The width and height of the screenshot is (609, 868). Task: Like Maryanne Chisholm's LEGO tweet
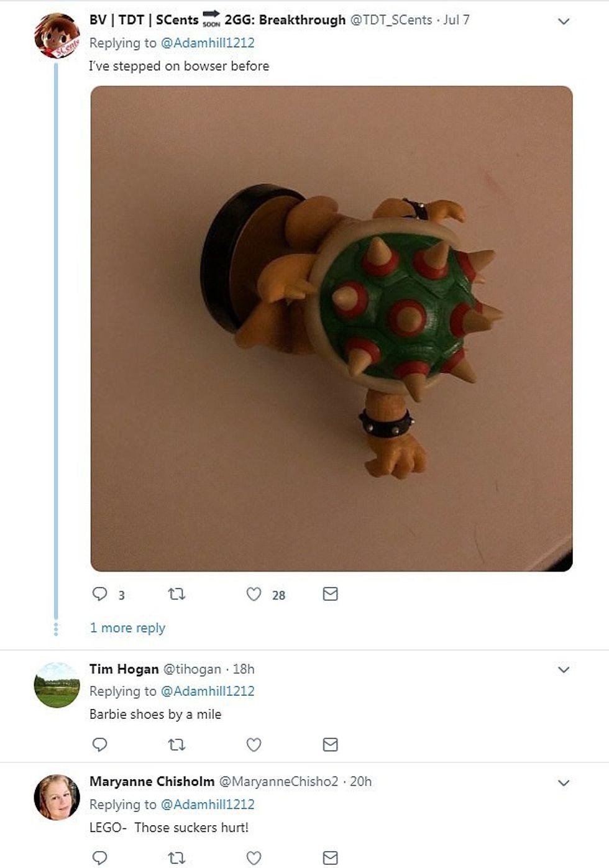coord(254,858)
